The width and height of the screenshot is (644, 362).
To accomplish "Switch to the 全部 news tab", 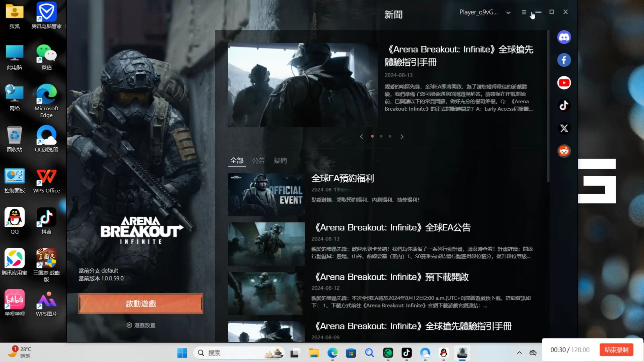I will click(237, 161).
